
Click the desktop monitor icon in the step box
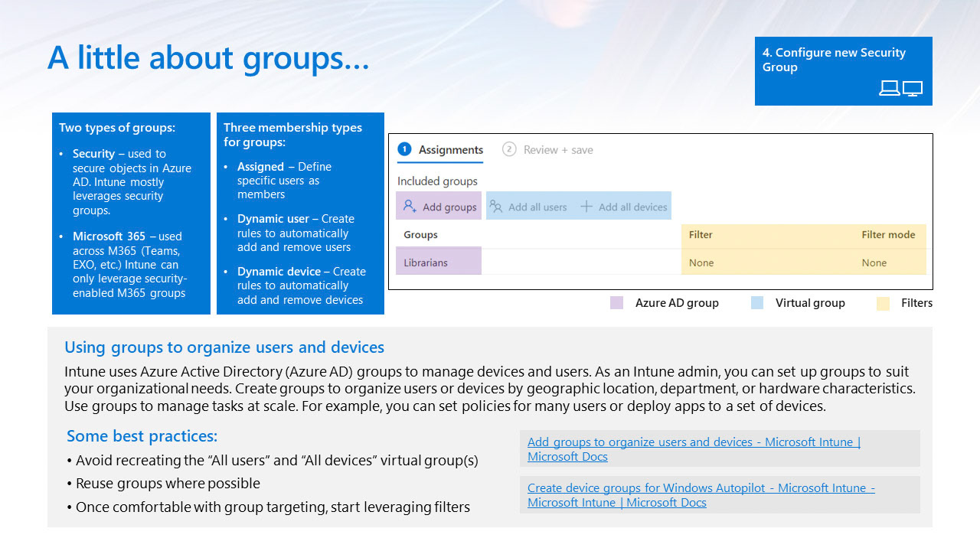913,89
